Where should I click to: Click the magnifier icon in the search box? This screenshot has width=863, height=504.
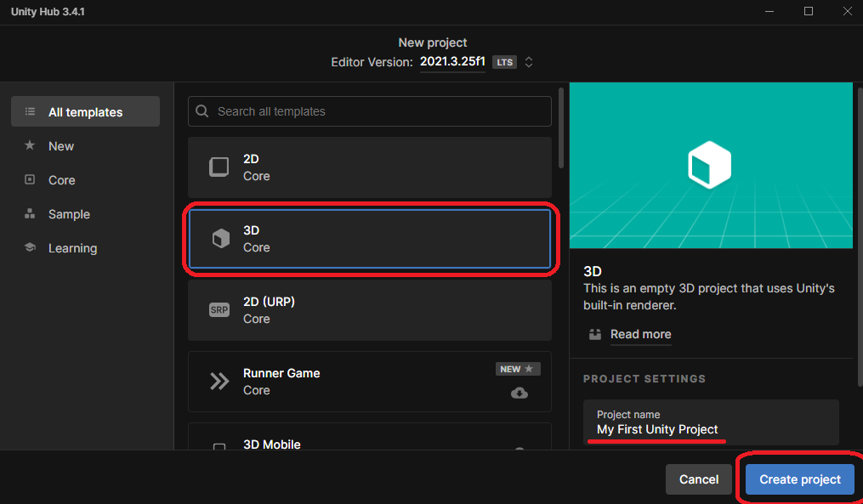pyautogui.click(x=202, y=111)
